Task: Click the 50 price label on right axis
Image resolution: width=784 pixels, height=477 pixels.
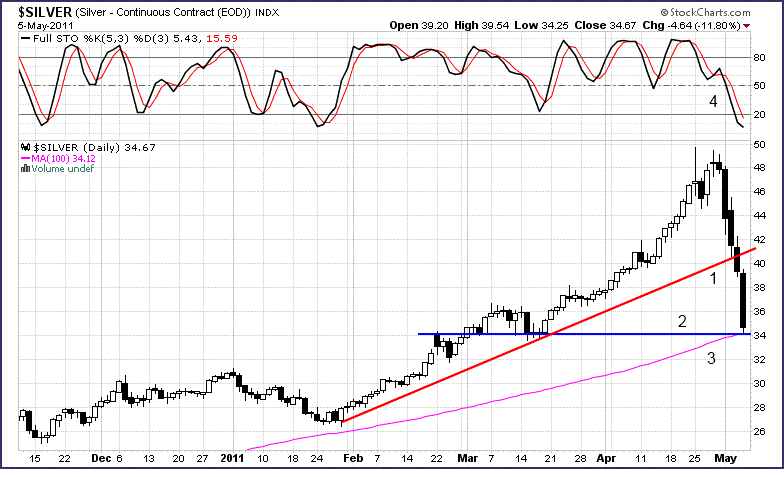Action: (x=759, y=144)
